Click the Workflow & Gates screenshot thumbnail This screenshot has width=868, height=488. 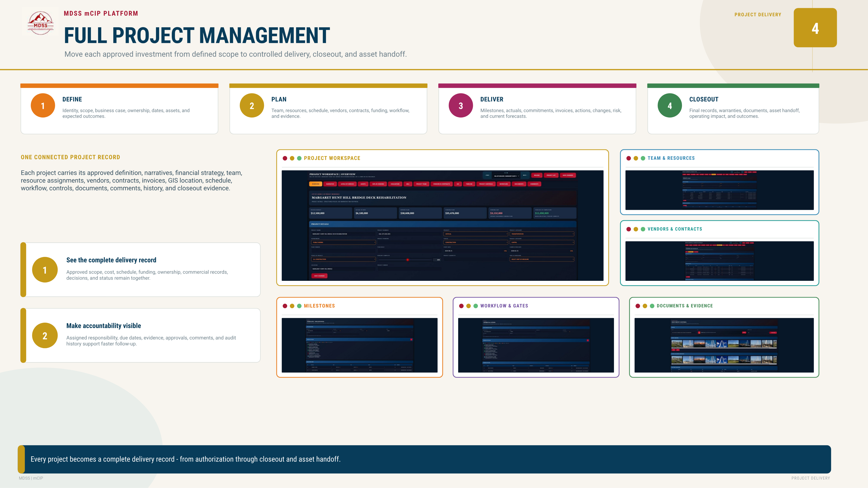tap(536, 345)
